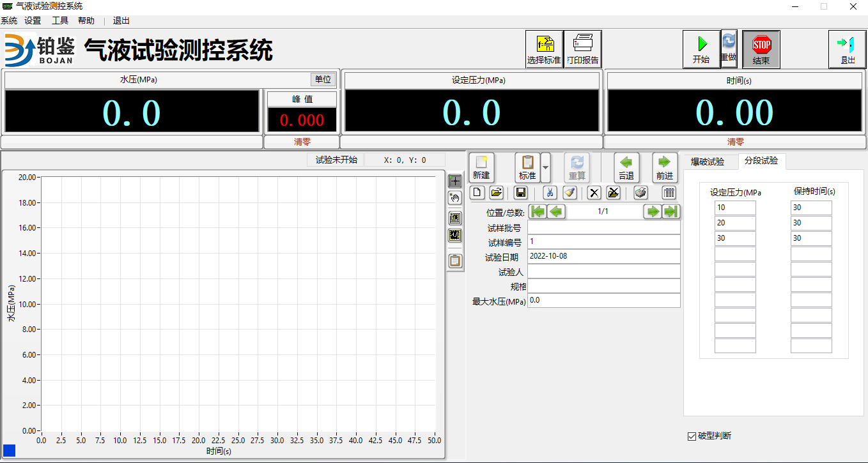Expand the 标准 dropdown arrow
The width and height of the screenshot is (868, 463).
pos(545,168)
